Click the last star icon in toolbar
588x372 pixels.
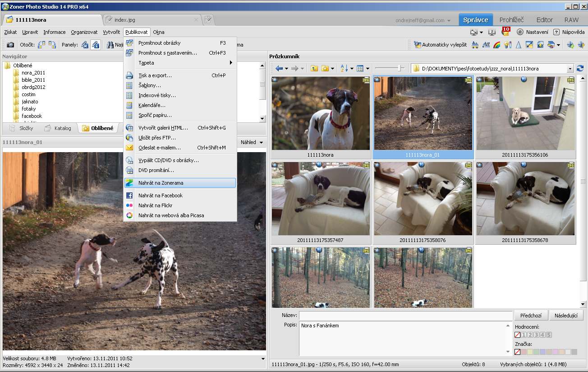[581, 45]
